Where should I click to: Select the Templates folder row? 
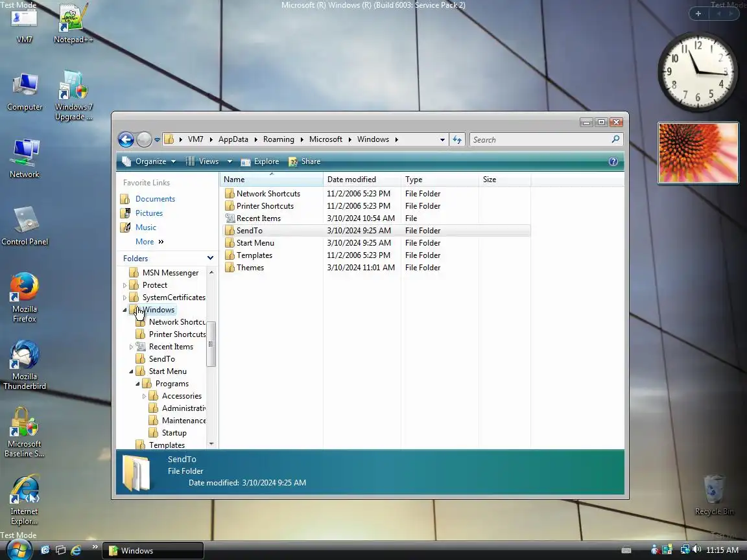pyautogui.click(x=376, y=255)
